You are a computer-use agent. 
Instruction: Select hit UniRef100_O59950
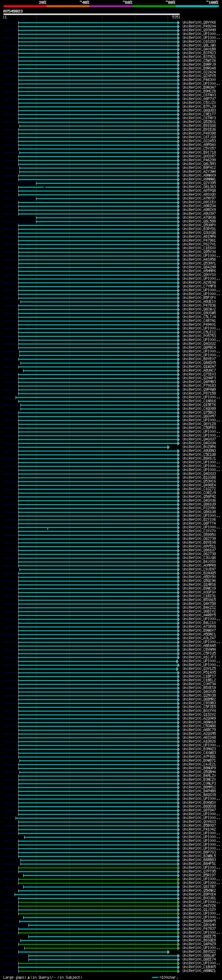[x=199, y=535]
